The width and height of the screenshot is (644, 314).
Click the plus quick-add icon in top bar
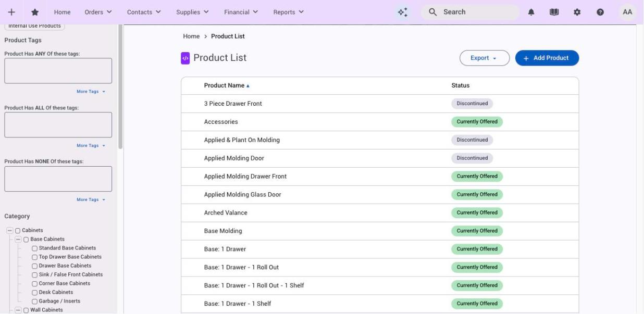pos(11,12)
